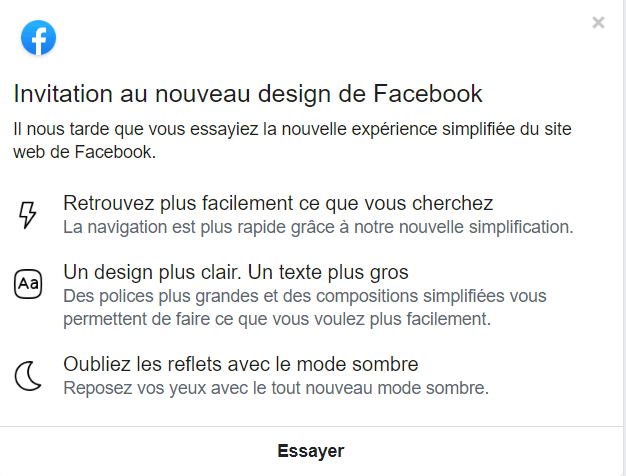Click the word 'Invitation' in the title
626x476 pixels.
tap(63, 94)
